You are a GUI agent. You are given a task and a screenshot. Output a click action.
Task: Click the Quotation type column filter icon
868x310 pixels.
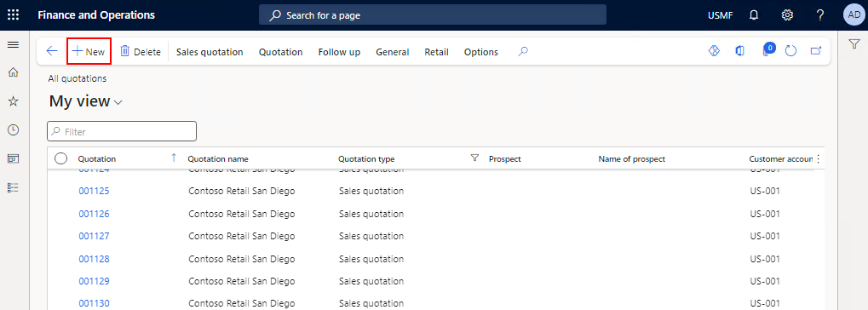pos(474,158)
